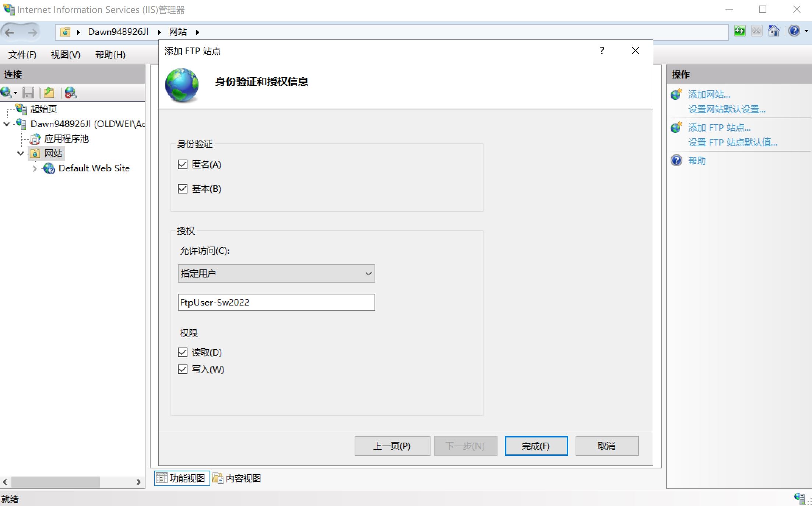Click the Default Web Site globe icon

click(49, 168)
